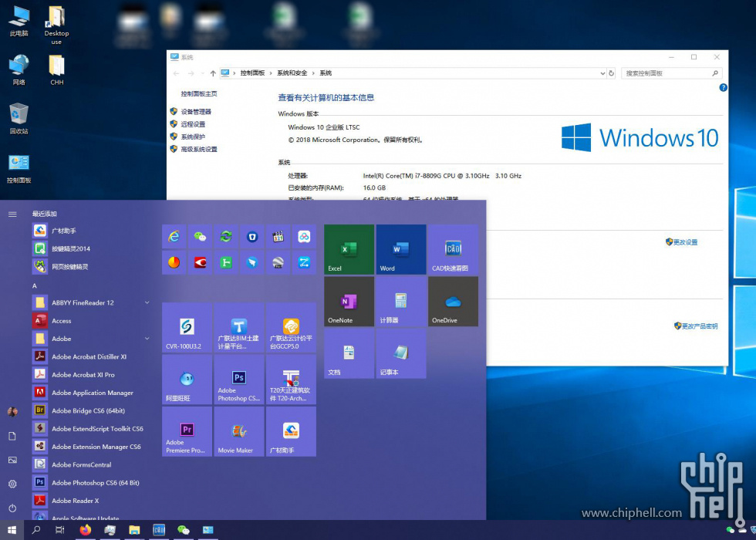This screenshot has width=756, height=540.
Task: Open Adobe Extension Manager CS6
Action: [92, 447]
